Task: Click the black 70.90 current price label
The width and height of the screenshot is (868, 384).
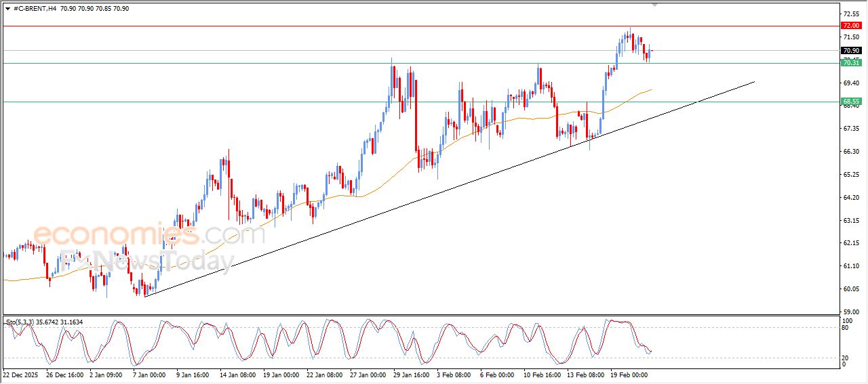Action: point(850,50)
